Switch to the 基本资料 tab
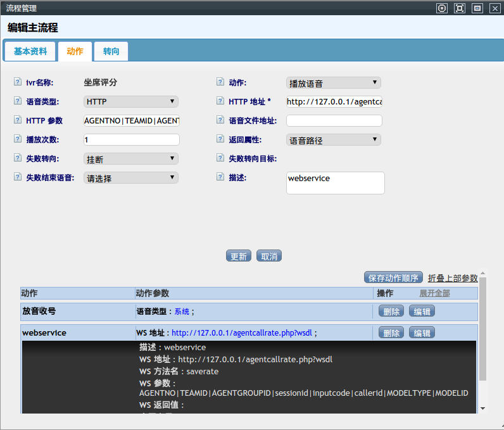This screenshot has width=504, height=430. coord(30,51)
